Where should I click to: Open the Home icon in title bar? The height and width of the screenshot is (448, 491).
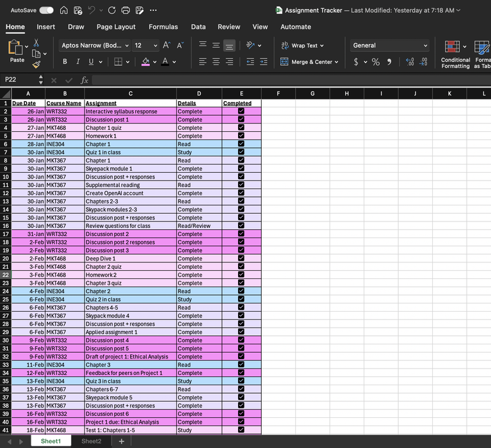(x=63, y=10)
